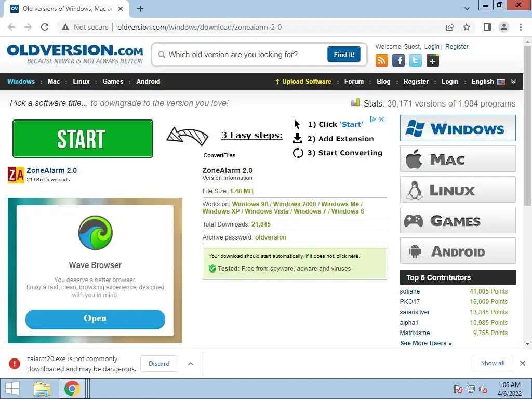Expand the language dropdown double chevron
This screenshot has height=399, width=532.
(513, 82)
